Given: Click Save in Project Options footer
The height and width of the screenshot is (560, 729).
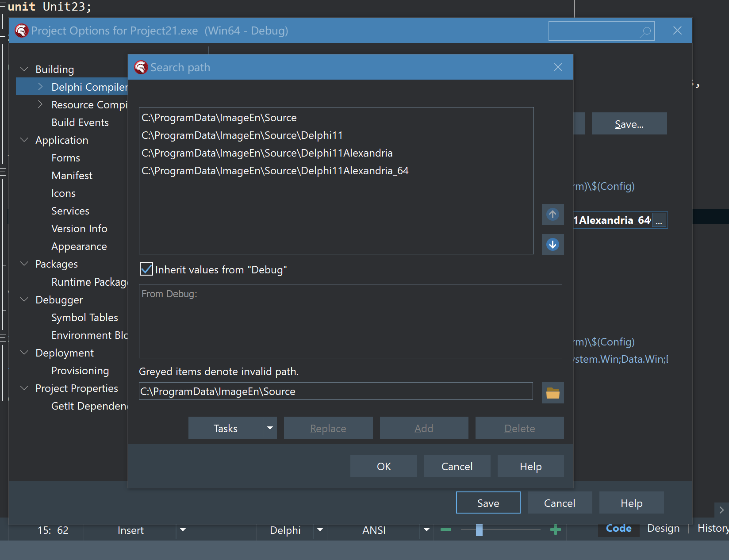Looking at the screenshot, I should click(488, 503).
